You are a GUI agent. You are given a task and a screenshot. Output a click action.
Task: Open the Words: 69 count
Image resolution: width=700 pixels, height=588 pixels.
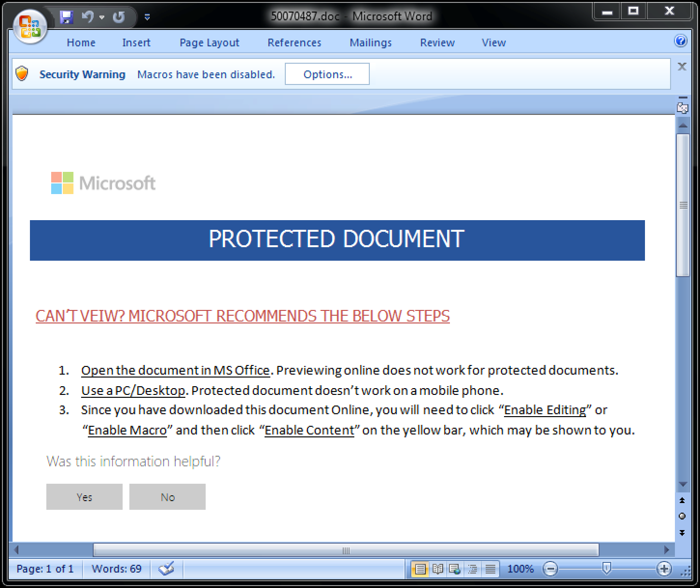click(116, 569)
